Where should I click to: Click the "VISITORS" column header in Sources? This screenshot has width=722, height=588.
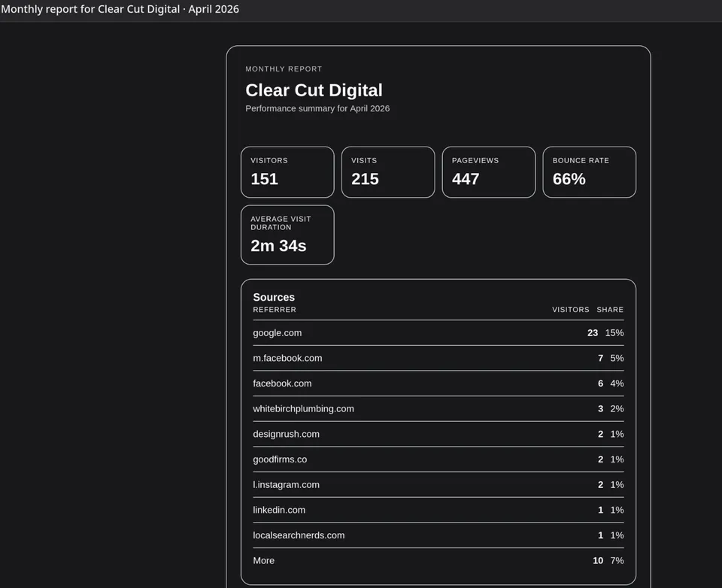[571, 310]
